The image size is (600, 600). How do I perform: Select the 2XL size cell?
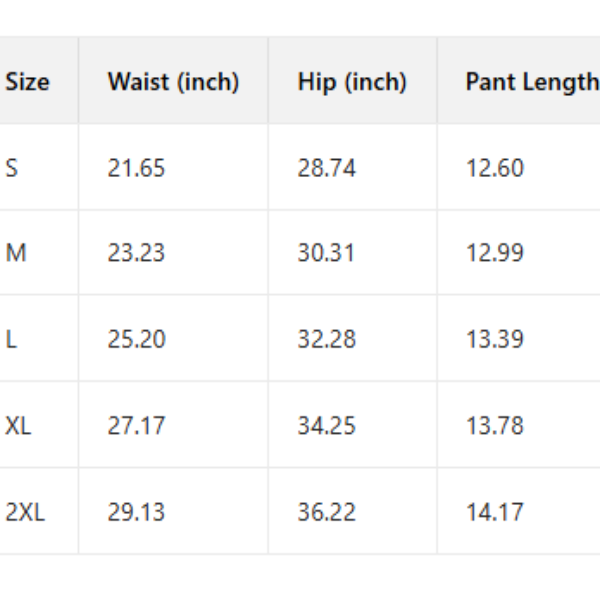25,513
